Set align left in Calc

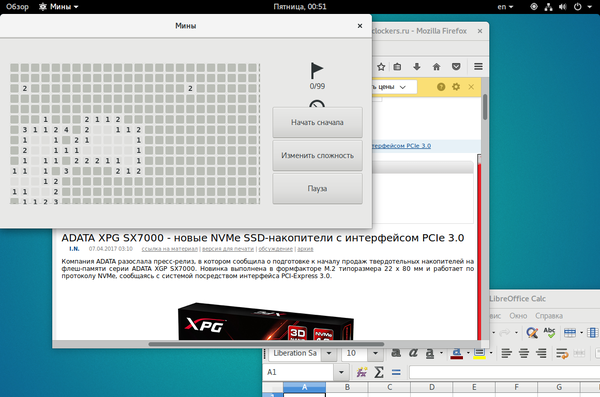(x=507, y=353)
